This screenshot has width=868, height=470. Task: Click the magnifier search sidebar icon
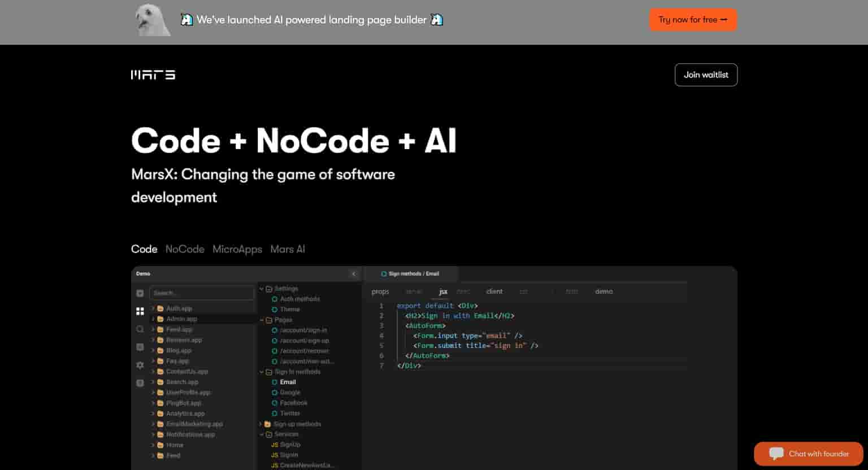click(140, 329)
